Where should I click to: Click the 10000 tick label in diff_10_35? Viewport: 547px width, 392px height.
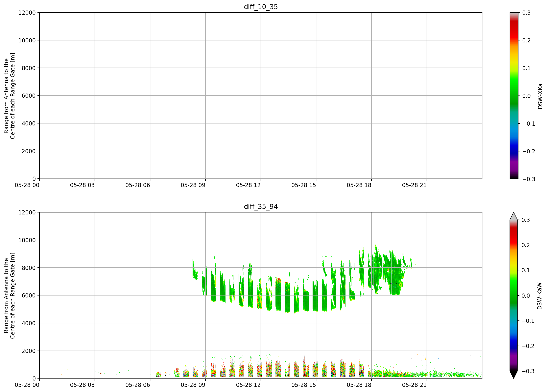[x=27, y=40]
